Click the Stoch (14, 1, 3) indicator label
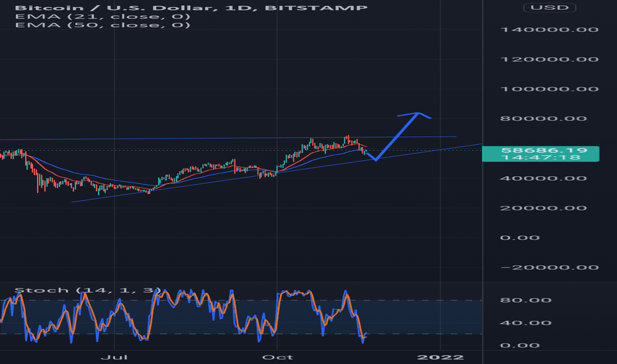 click(87, 291)
